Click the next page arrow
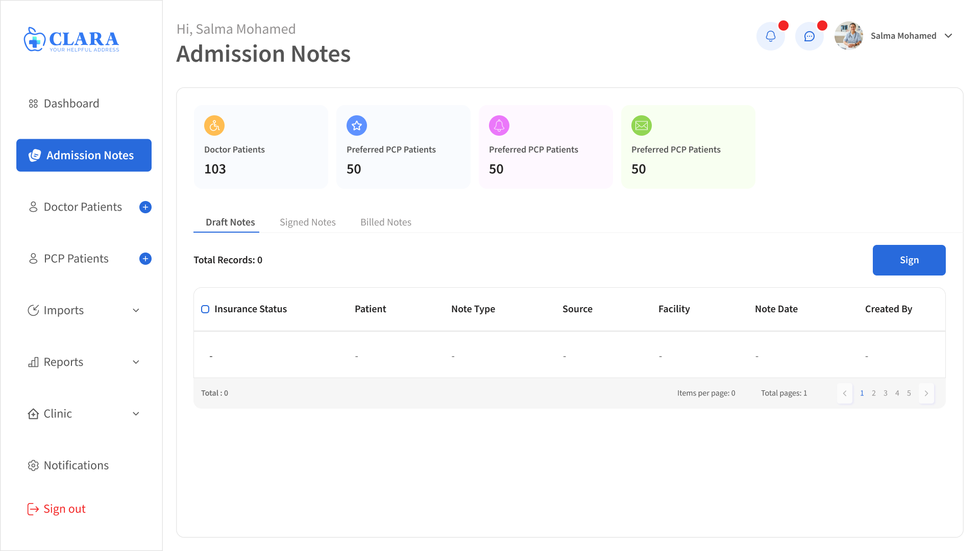Viewport: 980px width, 551px height. click(x=926, y=393)
